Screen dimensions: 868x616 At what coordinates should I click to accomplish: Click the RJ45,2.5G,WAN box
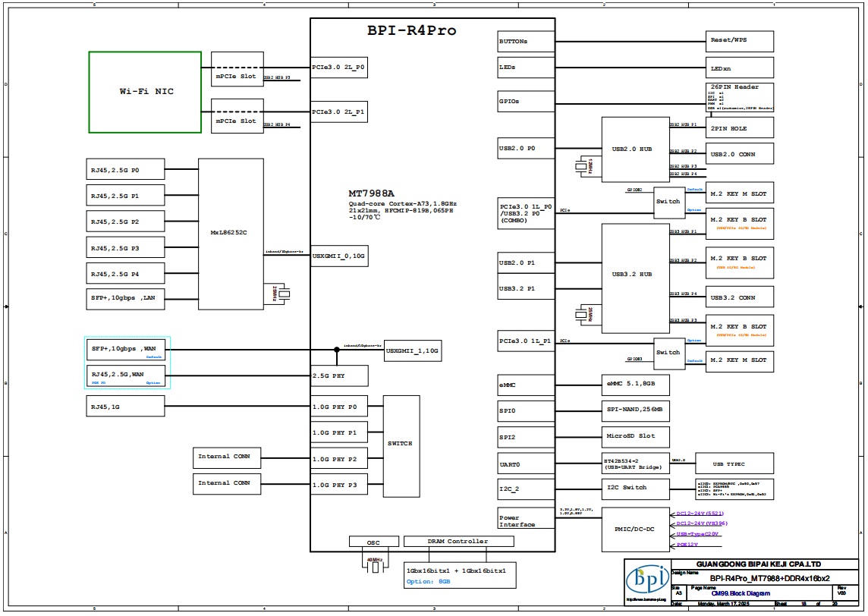126,376
